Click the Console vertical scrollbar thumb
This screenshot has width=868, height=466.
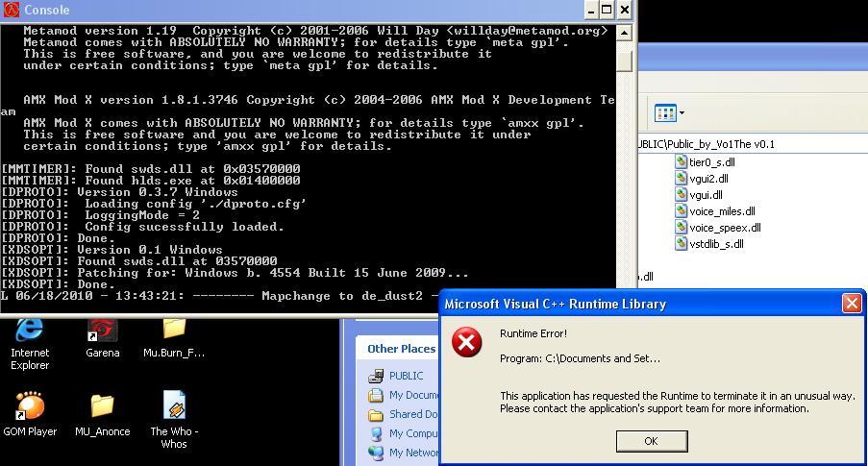(624, 61)
